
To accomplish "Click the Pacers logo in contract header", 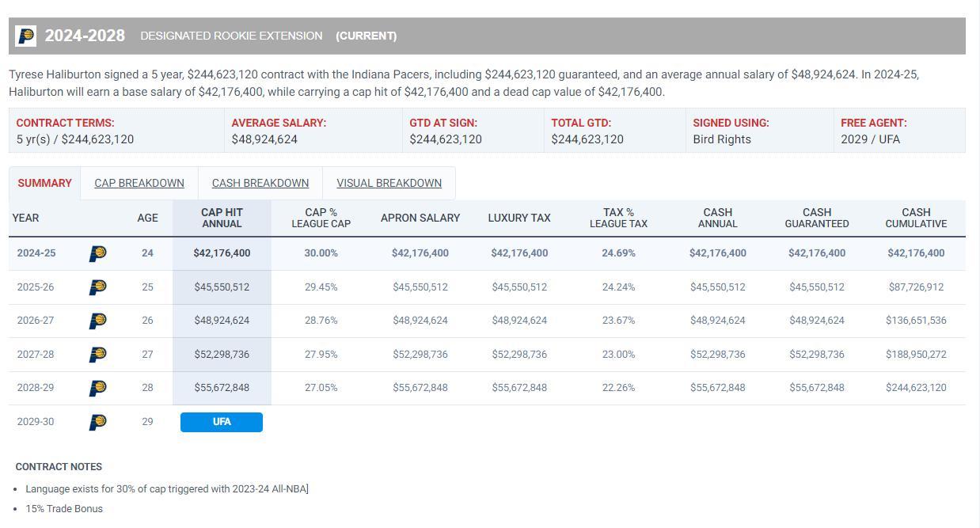I will (x=26, y=36).
